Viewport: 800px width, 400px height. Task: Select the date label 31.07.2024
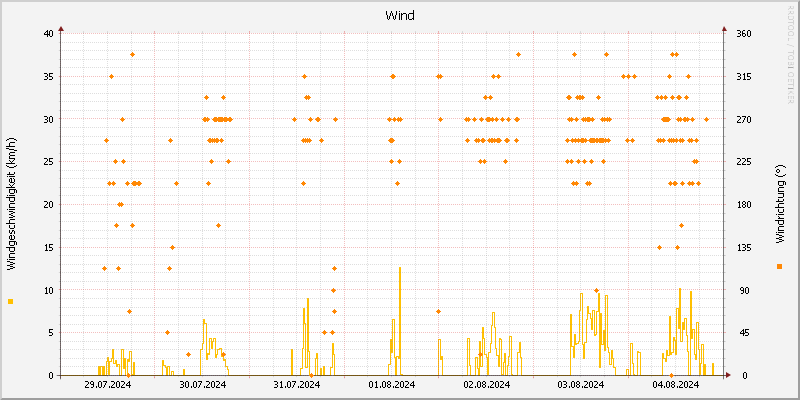[297, 384]
